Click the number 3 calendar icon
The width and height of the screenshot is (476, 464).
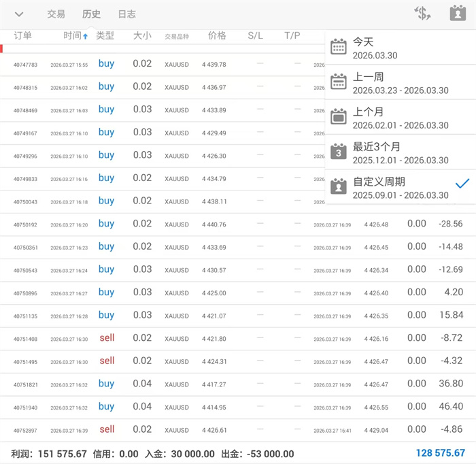[339, 151]
